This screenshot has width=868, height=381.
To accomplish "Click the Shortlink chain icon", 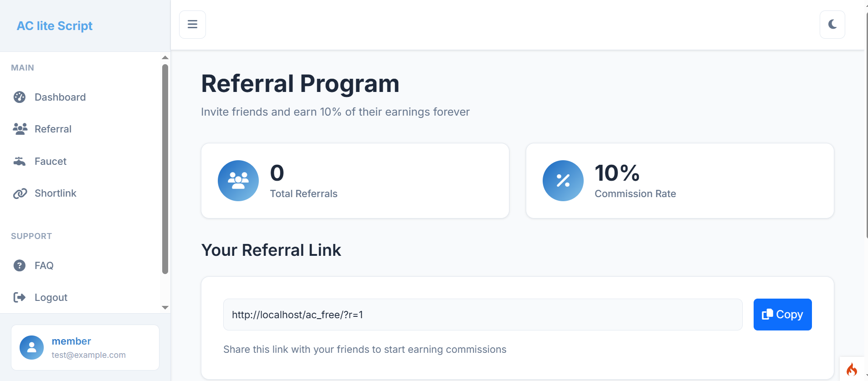I will coord(20,193).
